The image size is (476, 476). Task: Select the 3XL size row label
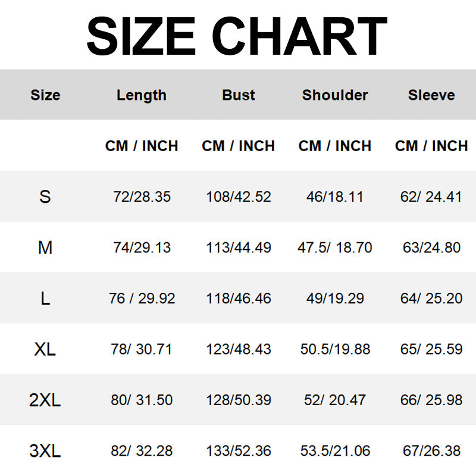[45, 451]
